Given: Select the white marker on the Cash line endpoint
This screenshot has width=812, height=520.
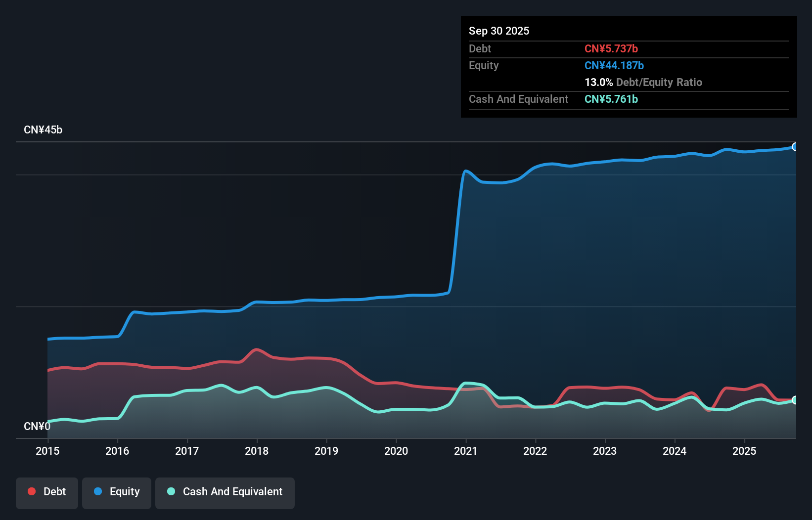Looking at the screenshot, I should coord(795,400).
